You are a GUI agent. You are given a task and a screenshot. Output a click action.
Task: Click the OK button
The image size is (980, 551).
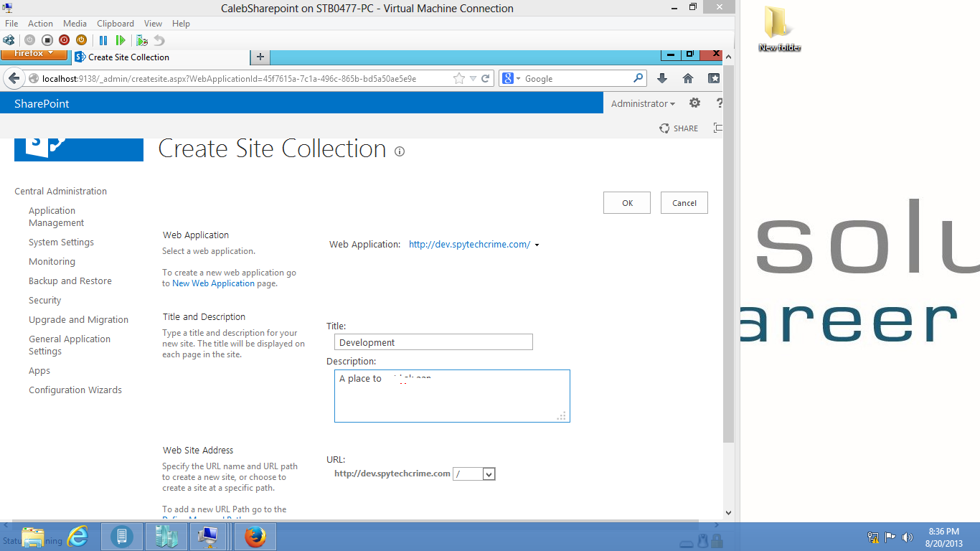[x=627, y=203]
